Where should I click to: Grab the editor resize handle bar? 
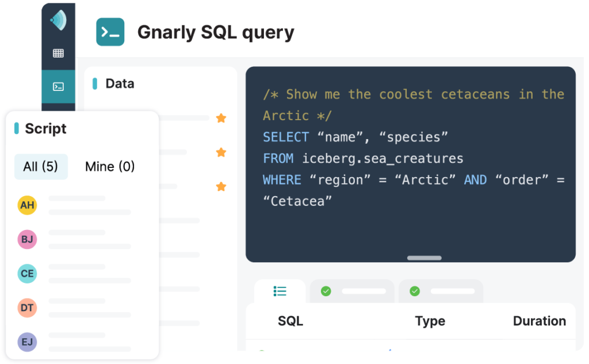tap(424, 258)
